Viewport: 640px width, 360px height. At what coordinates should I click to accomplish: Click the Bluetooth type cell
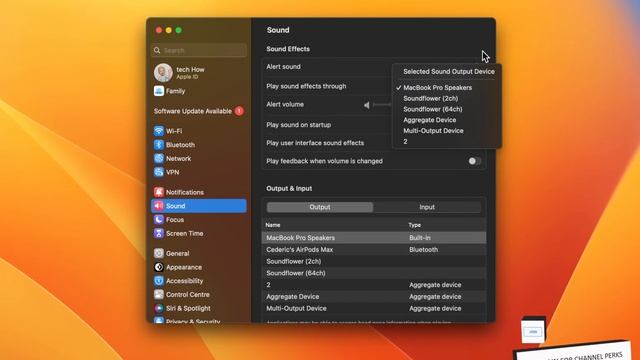point(424,249)
